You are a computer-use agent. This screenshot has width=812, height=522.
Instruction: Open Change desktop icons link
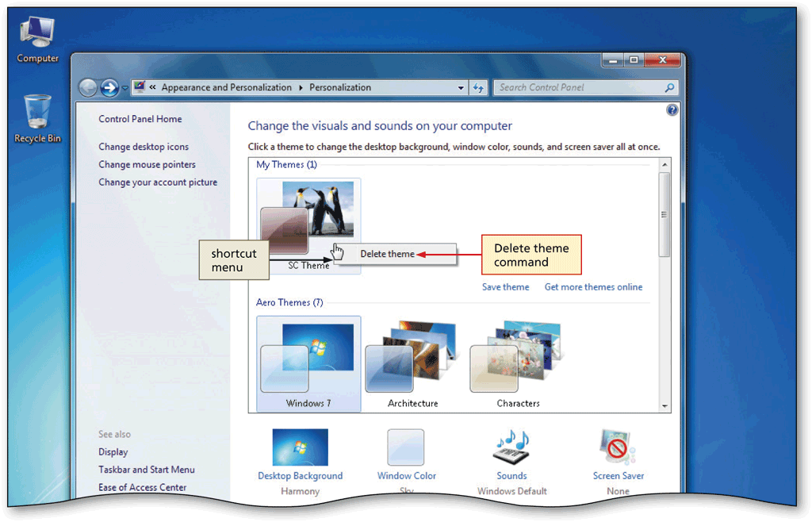[x=144, y=147]
